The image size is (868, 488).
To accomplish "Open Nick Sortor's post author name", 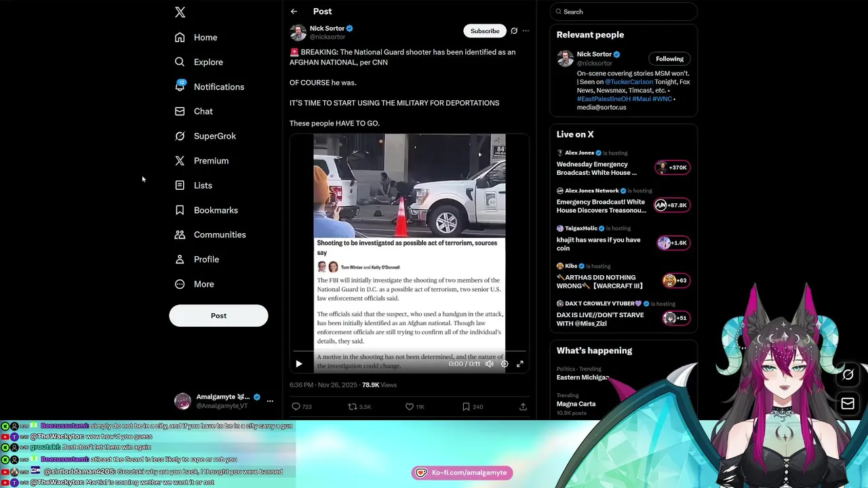I will tap(327, 28).
